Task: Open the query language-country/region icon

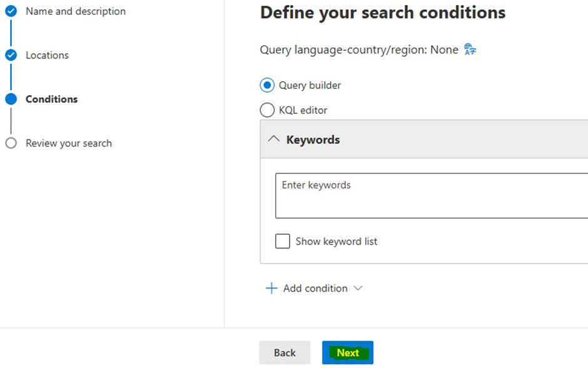Action: tap(470, 49)
